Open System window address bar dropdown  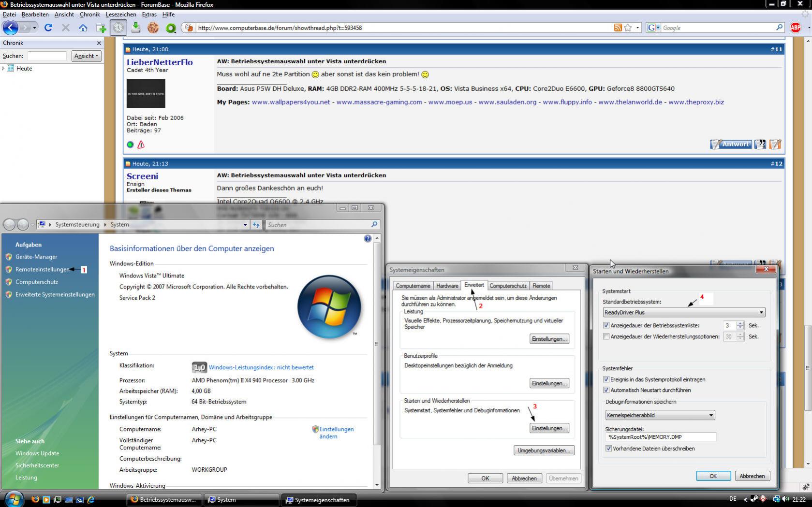(245, 225)
